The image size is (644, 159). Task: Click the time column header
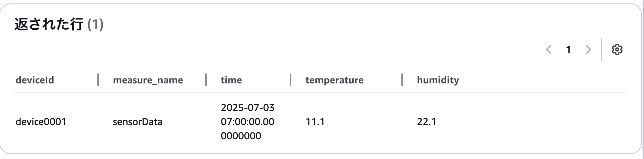pos(231,80)
